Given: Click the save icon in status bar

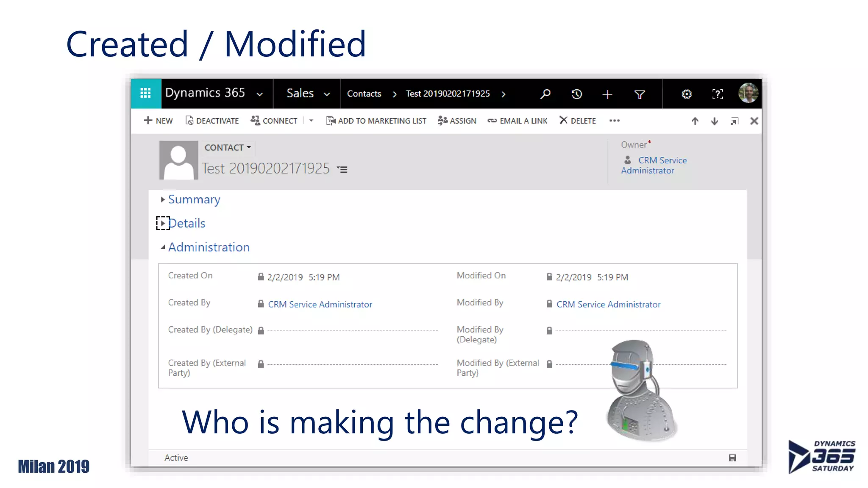Looking at the screenshot, I should (x=732, y=458).
